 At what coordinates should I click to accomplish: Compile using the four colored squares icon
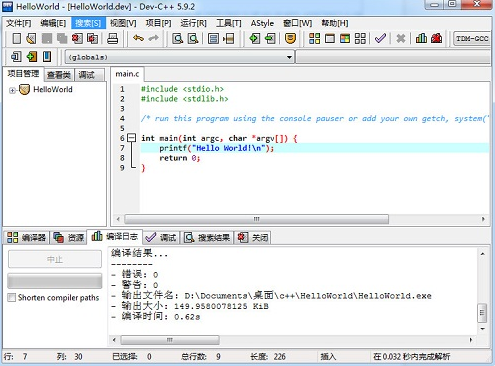point(314,38)
